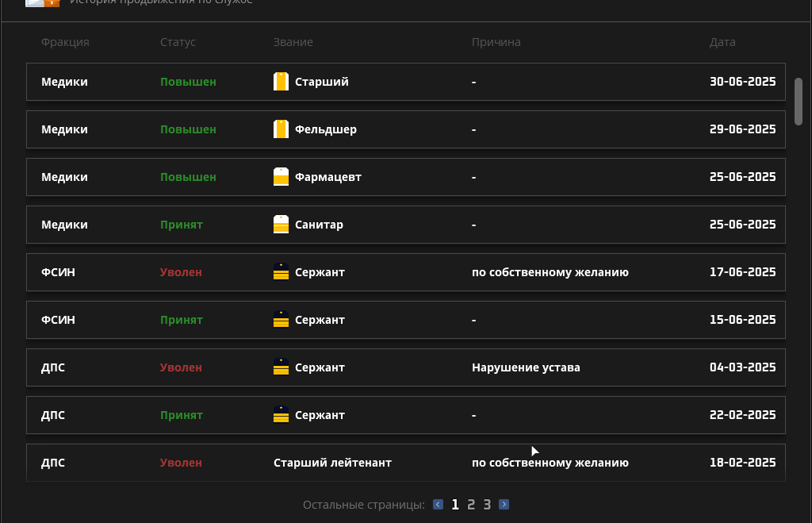Viewport: 812px width, 523px height.
Task: Click ФСИН in the row dated 17-06-2025
Action: click(59, 272)
